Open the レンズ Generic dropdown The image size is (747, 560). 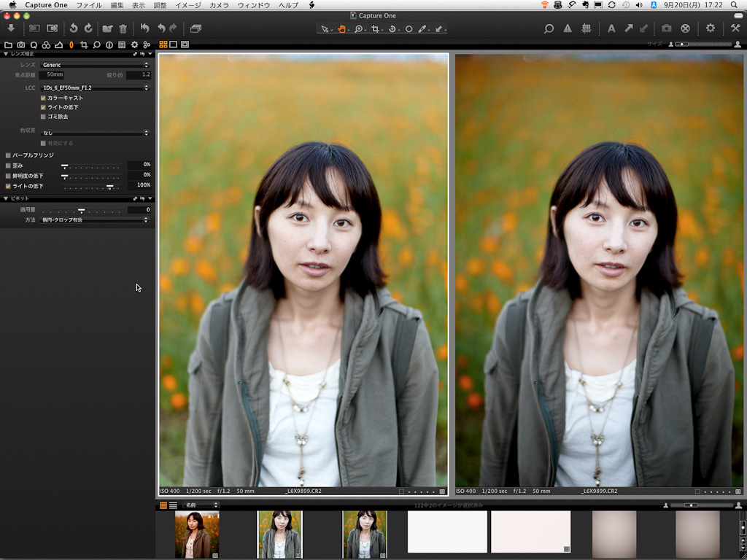94,65
